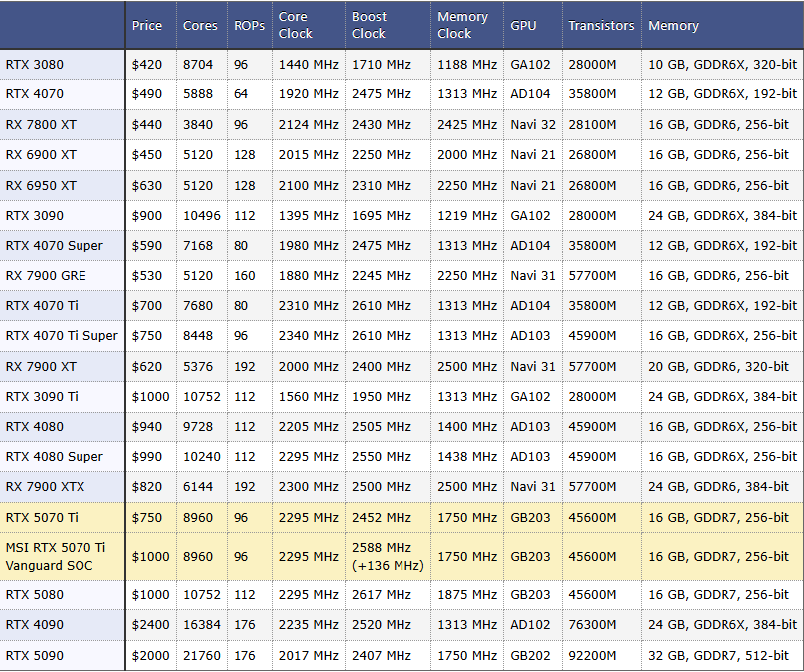Click the '$630' price of RX 6950 XT
This screenshot has width=804, height=672.
[147, 185]
